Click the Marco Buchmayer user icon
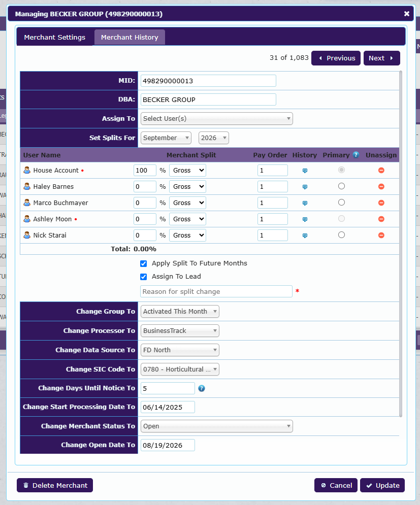Viewport: 420px width, 505px height. click(x=27, y=203)
